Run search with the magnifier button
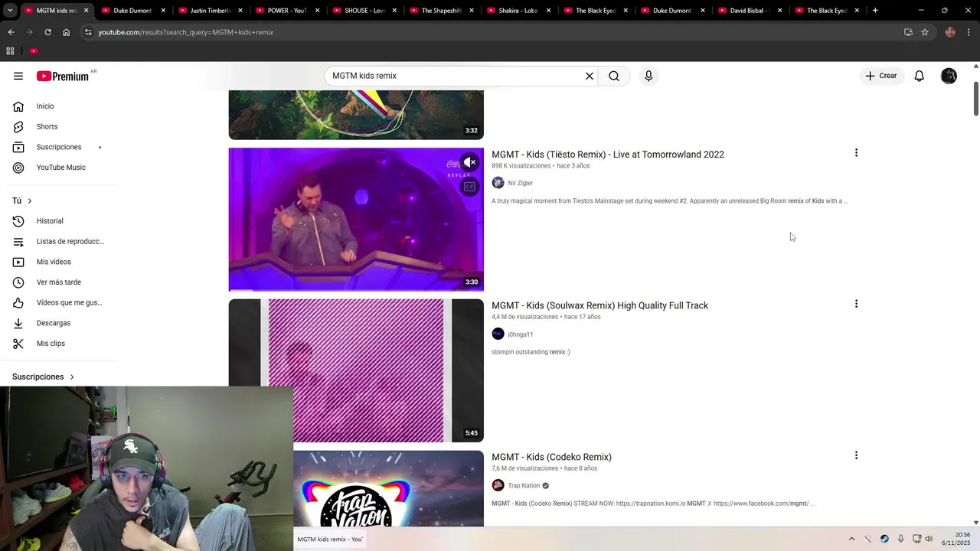Image resolution: width=980 pixels, height=551 pixels. tap(614, 76)
